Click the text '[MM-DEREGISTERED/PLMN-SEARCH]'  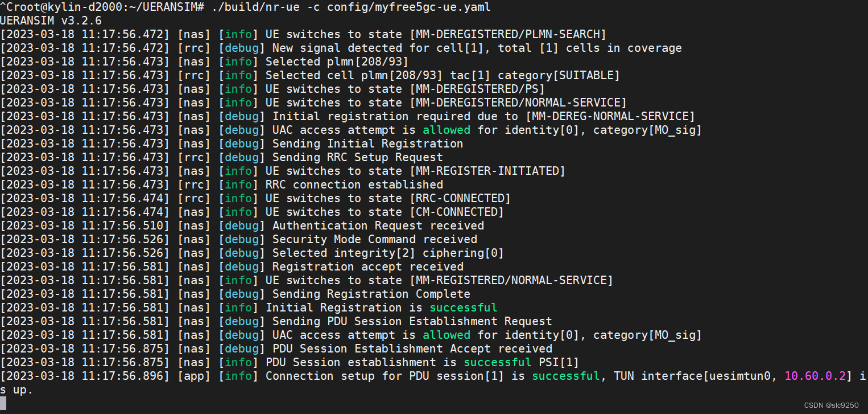point(508,34)
